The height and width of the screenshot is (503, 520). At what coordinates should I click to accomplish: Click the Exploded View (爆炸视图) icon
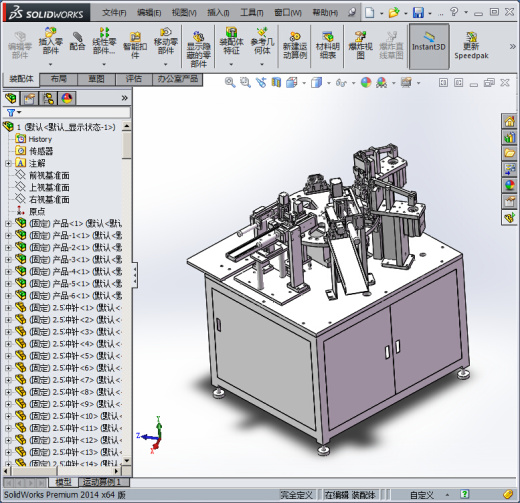tap(360, 45)
